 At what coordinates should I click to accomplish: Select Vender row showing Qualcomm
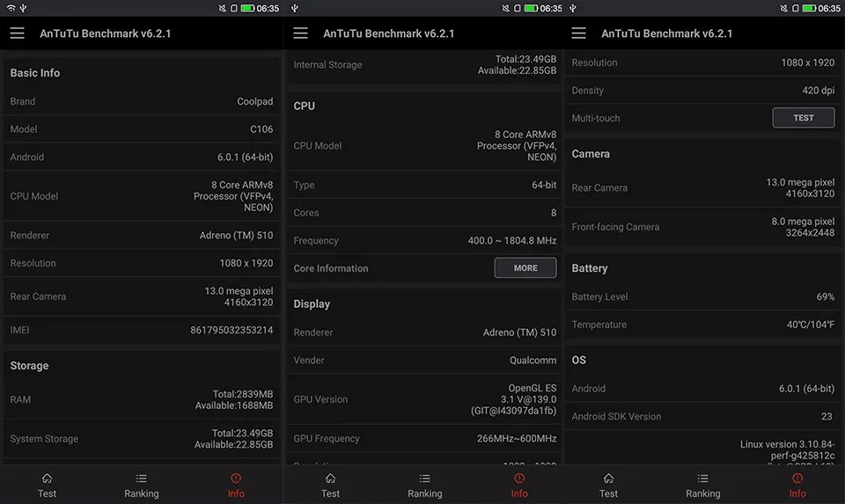pos(424,361)
